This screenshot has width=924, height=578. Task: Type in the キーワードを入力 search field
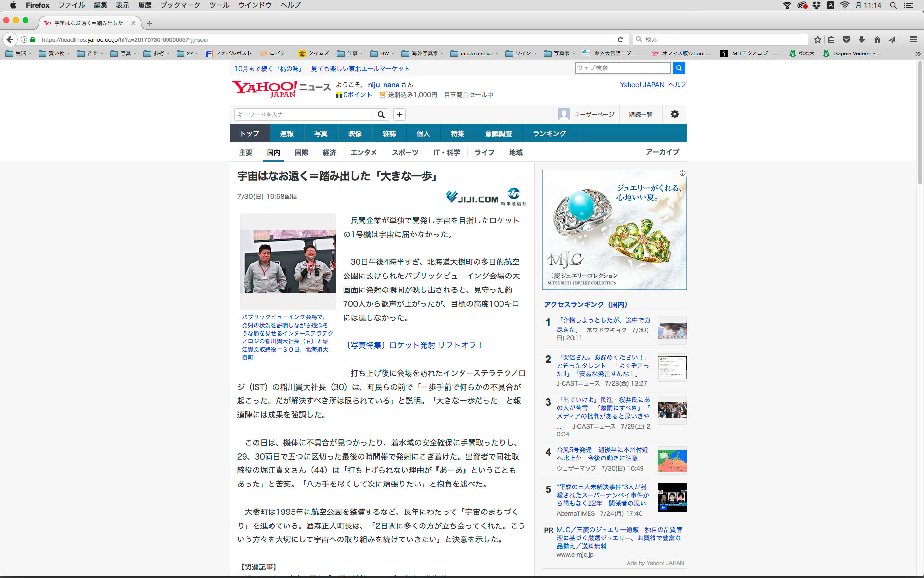[303, 115]
